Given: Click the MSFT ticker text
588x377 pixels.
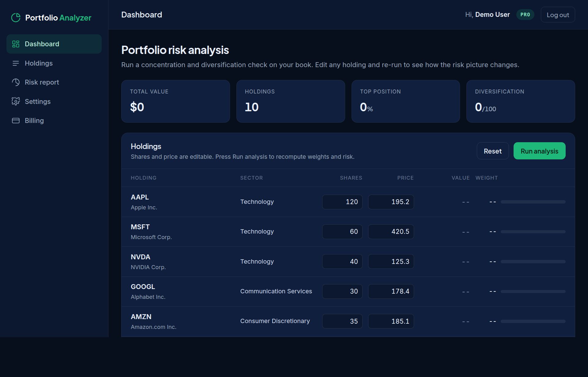Looking at the screenshot, I should tap(140, 227).
